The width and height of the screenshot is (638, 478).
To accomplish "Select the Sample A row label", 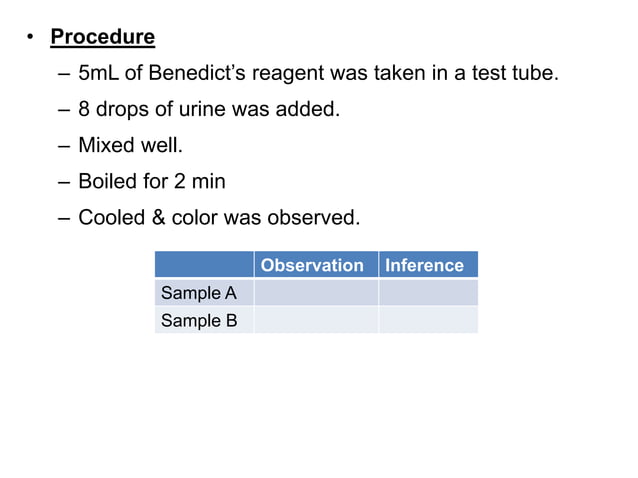I will coord(204,292).
